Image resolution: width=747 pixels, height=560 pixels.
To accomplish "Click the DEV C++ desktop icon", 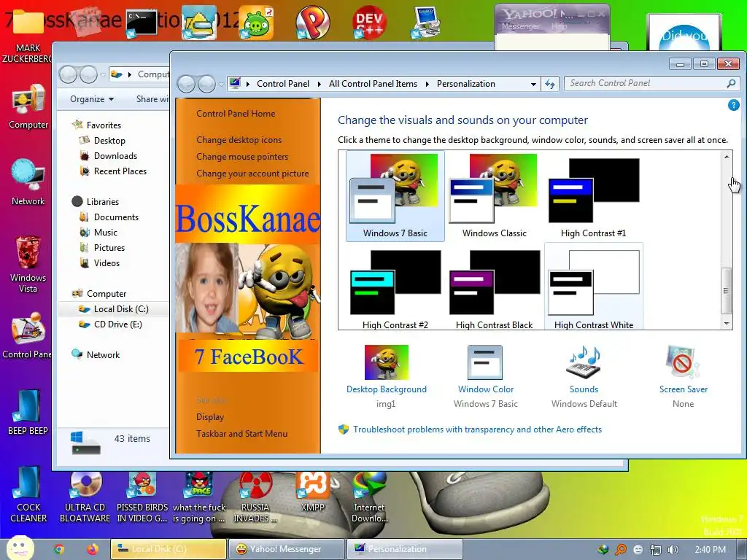I will coord(369,22).
